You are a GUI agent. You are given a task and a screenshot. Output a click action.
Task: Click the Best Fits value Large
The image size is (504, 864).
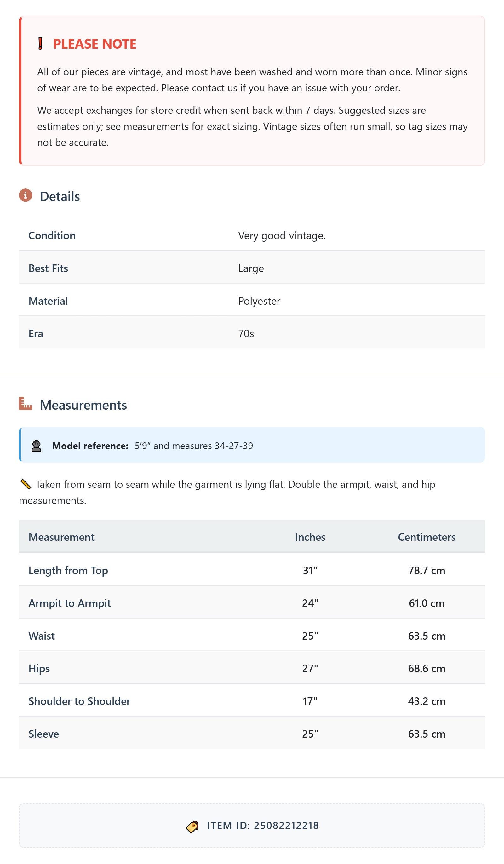(251, 268)
